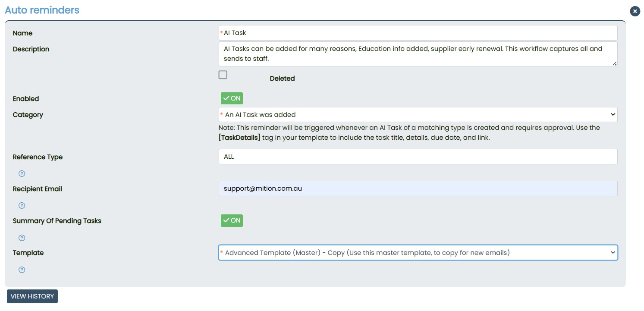The image size is (644, 311).
Task: Click the Deleted label text
Action: point(282,79)
